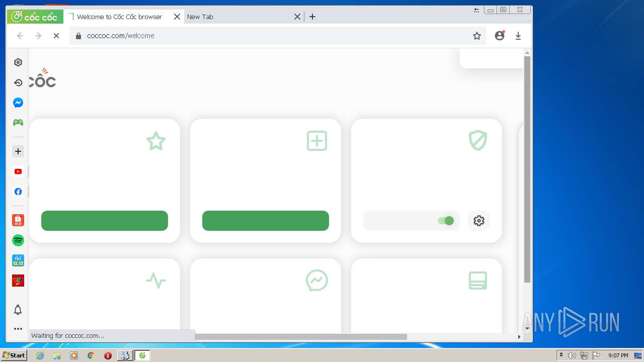View site info via the padlock icon
The width and height of the screenshot is (644, 362).
coord(78,36)
